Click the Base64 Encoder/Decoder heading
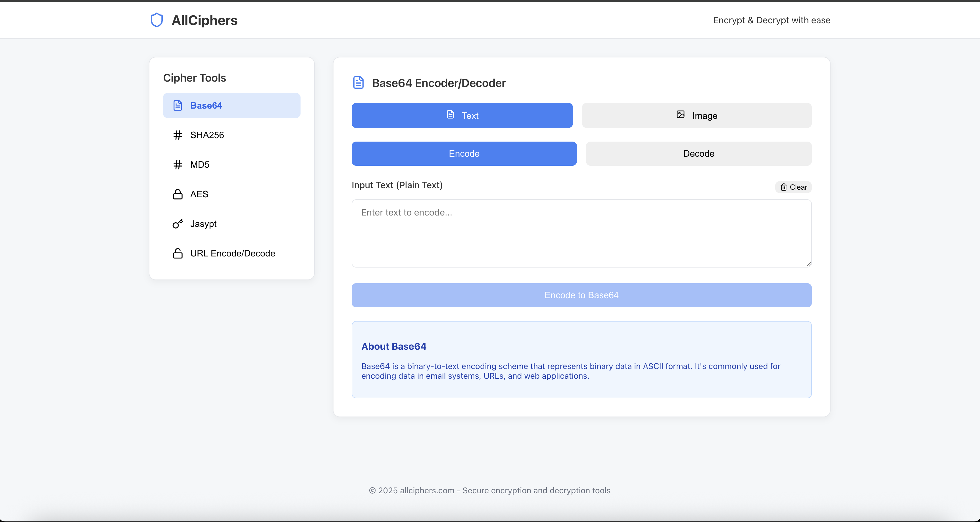The image size is (980, 522). coord(439,83)
